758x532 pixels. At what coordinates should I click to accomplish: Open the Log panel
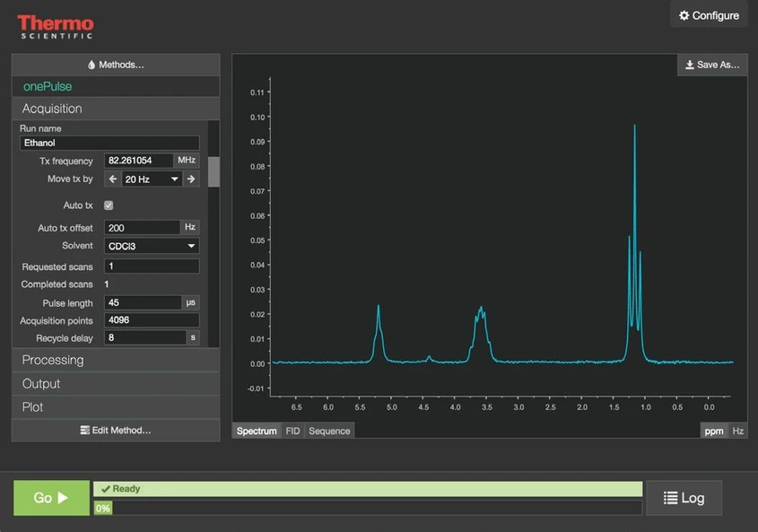[684, 498]
